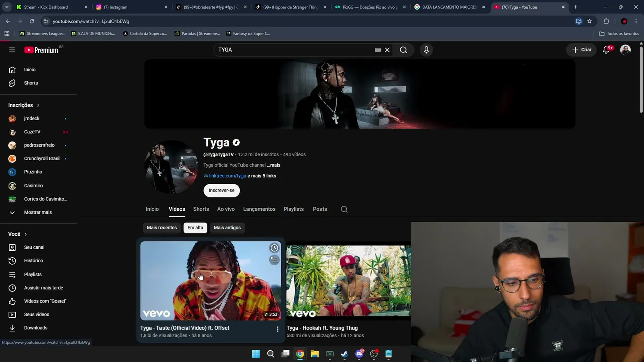Open the bookmarks apps grid
Screen dimensions: 644x362
click(7, 34)
